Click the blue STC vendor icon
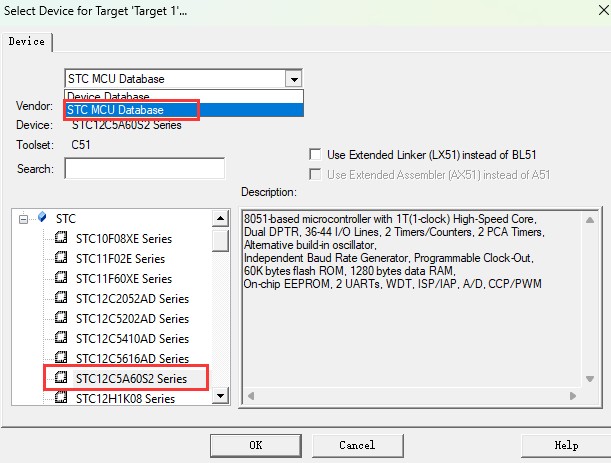The height and width of the screenshot is (463, 611). 42,217
